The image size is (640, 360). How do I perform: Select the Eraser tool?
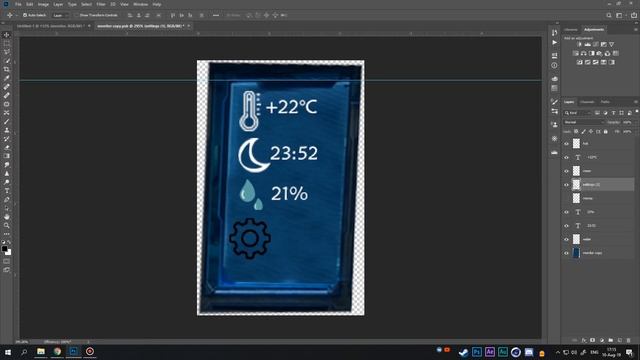(7, 147)
